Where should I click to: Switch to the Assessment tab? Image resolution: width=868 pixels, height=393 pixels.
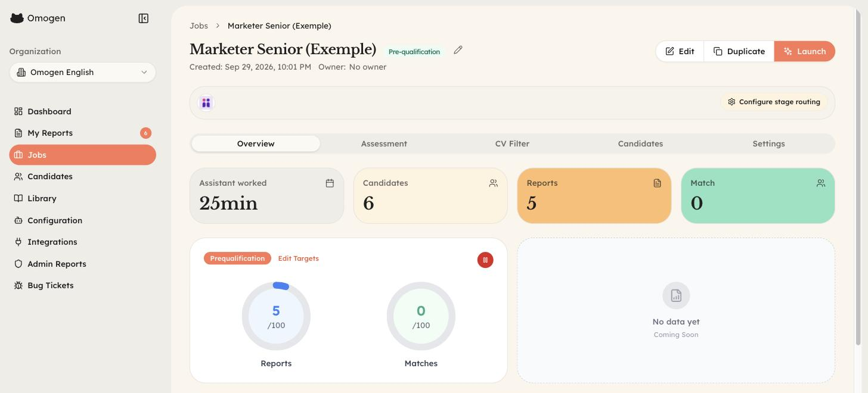click(x=384, y=144)
